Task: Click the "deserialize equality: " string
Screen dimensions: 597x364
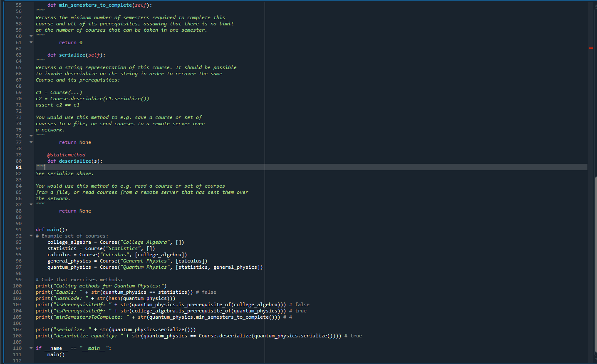Action: pos(88,336)
